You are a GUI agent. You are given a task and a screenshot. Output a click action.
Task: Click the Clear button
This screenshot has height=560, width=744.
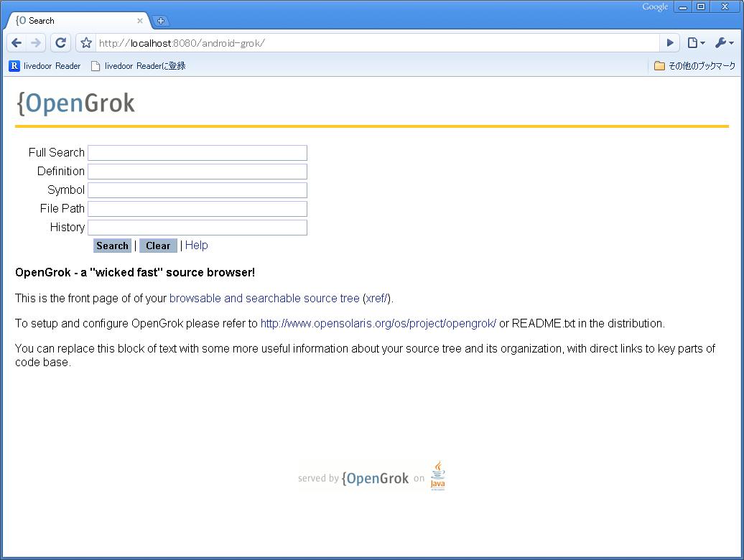tap(158, 246)
